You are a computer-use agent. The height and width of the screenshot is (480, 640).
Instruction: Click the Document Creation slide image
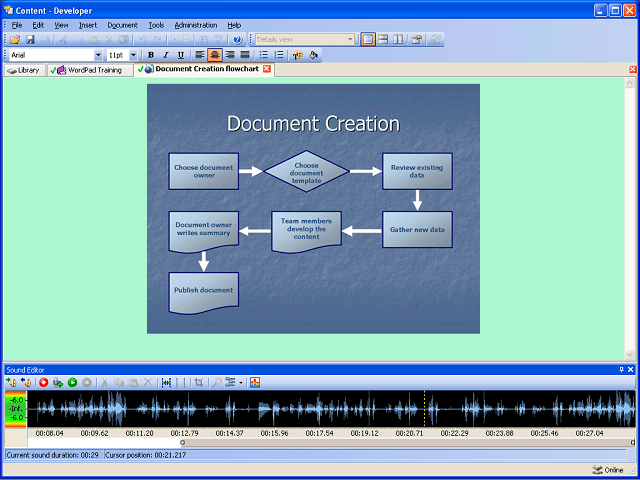coord(313,209)
